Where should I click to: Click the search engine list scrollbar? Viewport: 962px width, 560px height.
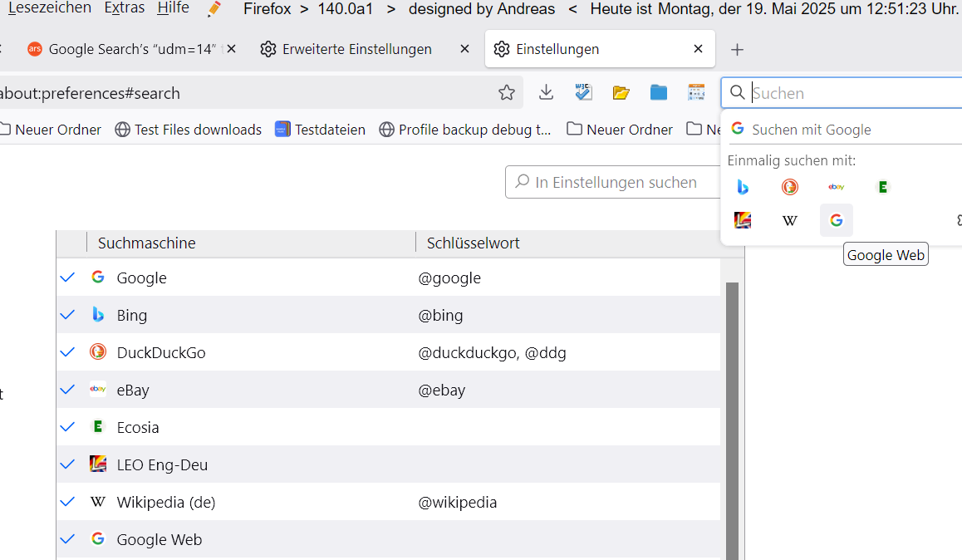point(732,420)
